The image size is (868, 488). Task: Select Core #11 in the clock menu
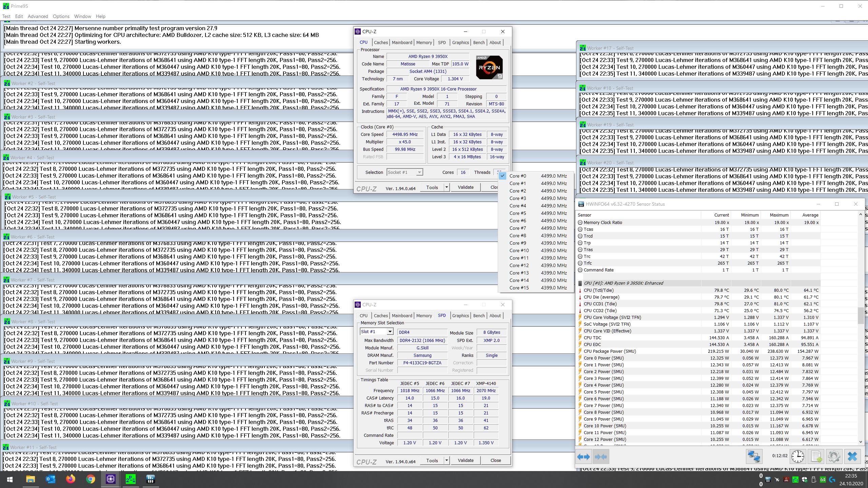(536, 258)
